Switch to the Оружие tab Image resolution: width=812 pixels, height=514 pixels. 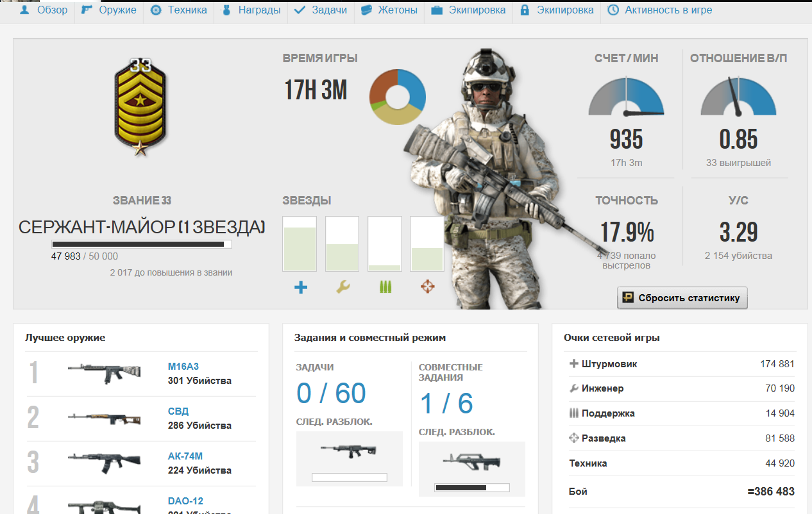(x=108, y=10)
